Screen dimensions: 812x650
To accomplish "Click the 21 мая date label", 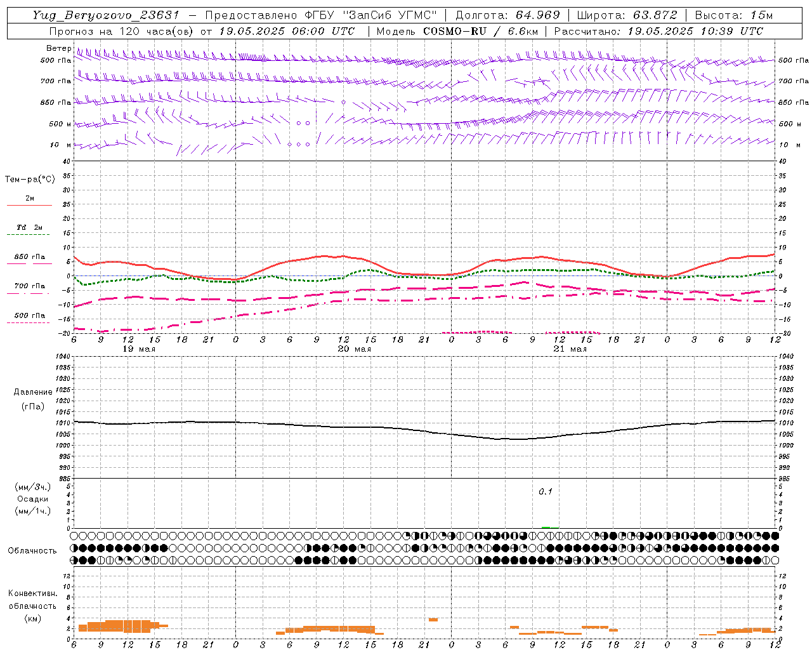I will tap(570, 349).
